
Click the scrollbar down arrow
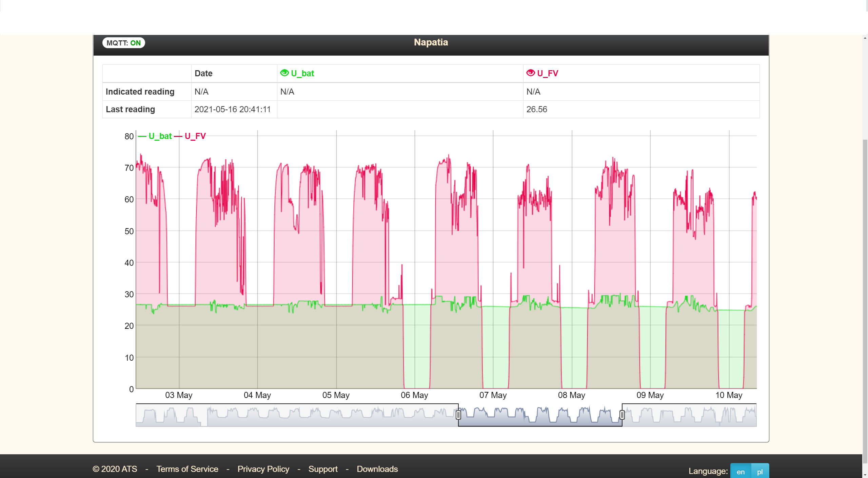pos(865,475)
